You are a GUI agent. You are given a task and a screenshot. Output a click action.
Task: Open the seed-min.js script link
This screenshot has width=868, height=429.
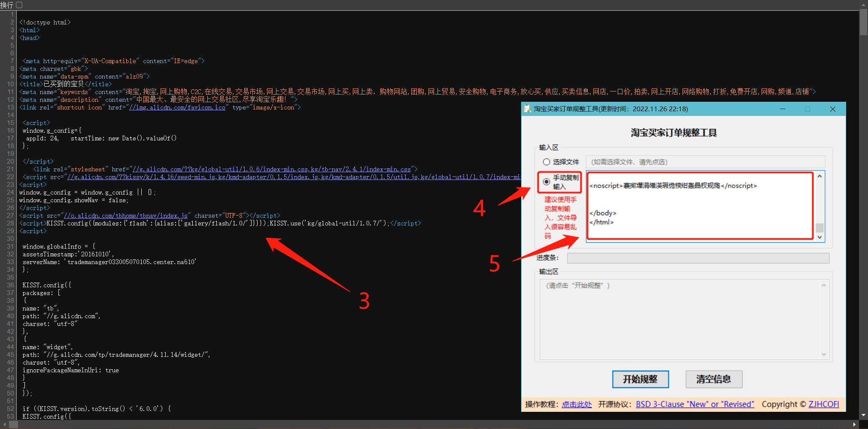[294, 177]
